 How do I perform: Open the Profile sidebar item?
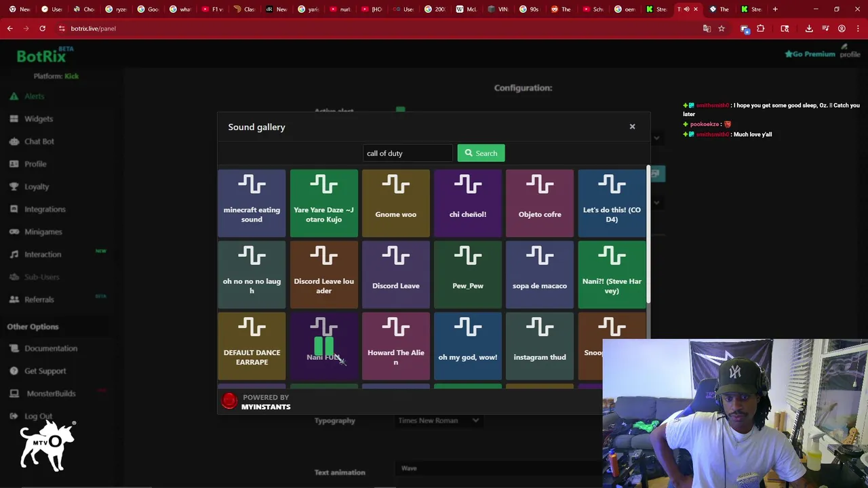coord(35,164)
